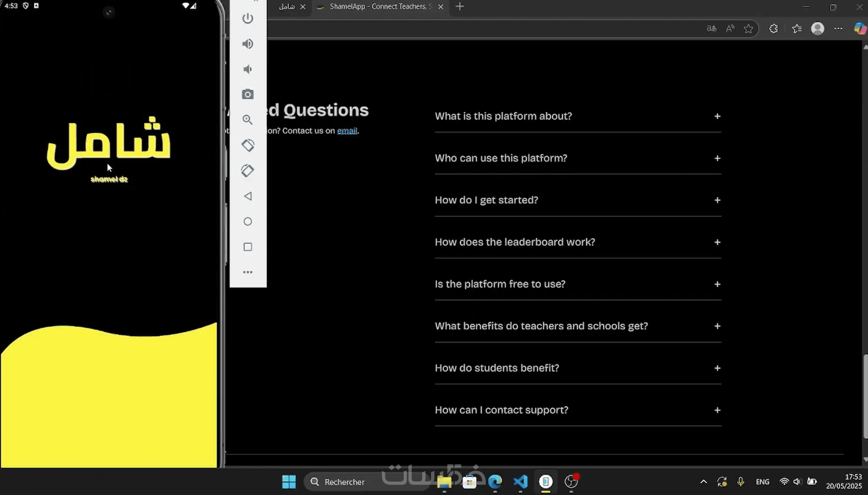Open Microsoft Store from the taskbar
This screenshot has width=868, height=495.
(469, 482)
